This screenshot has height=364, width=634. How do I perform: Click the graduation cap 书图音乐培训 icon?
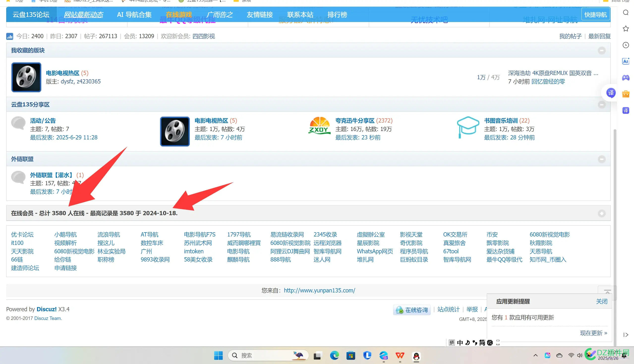pos(468,127)
